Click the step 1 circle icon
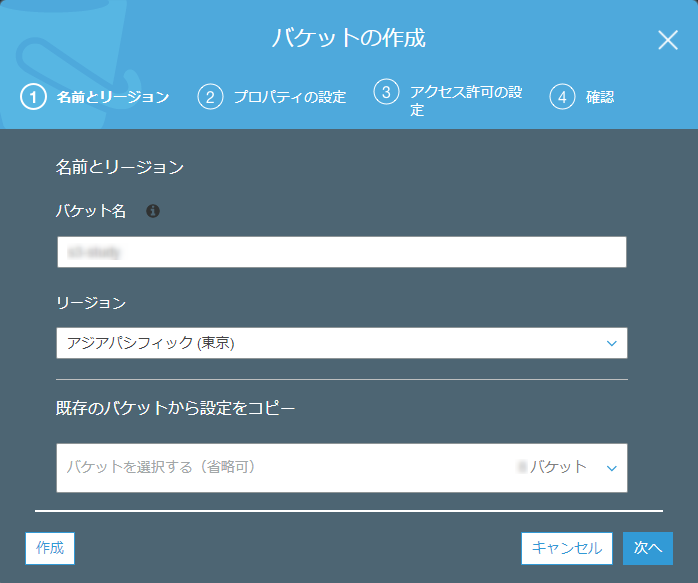 click(x=35, y=97)
